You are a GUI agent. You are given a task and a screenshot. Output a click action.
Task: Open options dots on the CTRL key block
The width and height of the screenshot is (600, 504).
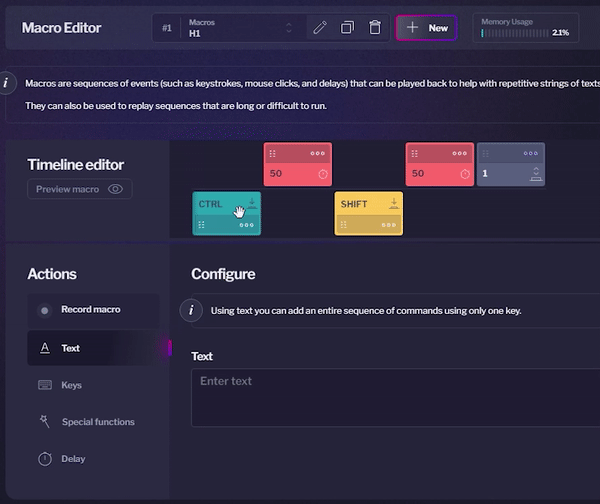(x=247, y=225)
